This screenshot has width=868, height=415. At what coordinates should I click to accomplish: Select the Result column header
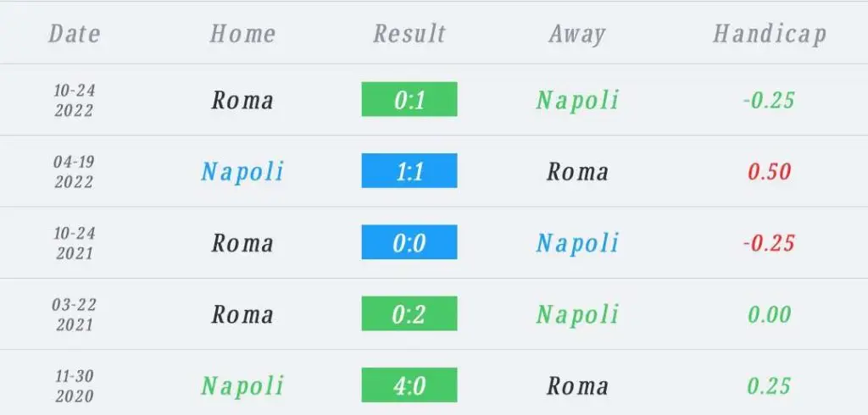(409, 34)
